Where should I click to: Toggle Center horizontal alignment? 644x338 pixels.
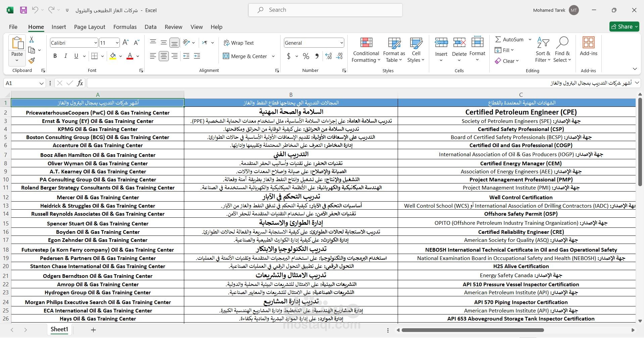click(164, 56)
